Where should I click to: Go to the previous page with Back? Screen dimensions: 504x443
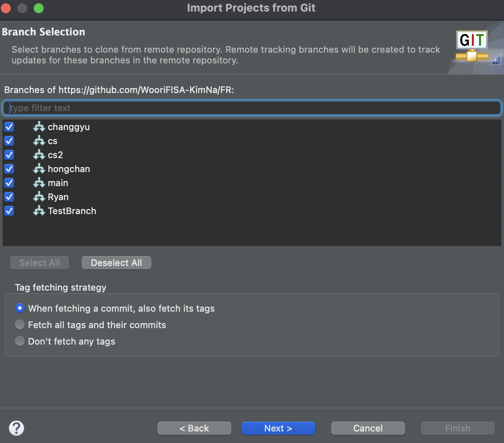[194, 428]
